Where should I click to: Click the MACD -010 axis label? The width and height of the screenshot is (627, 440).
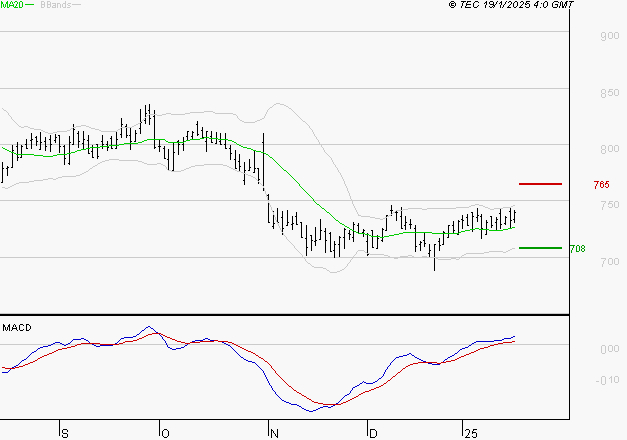607,380
